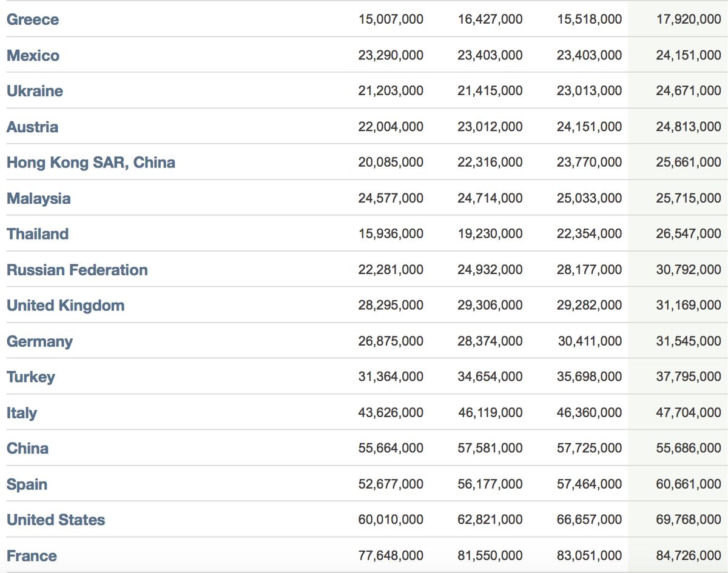Select Germany's value 30,411,000
Image resolution: width=728 pixels, height=573 pixels.
click(590, 341)
